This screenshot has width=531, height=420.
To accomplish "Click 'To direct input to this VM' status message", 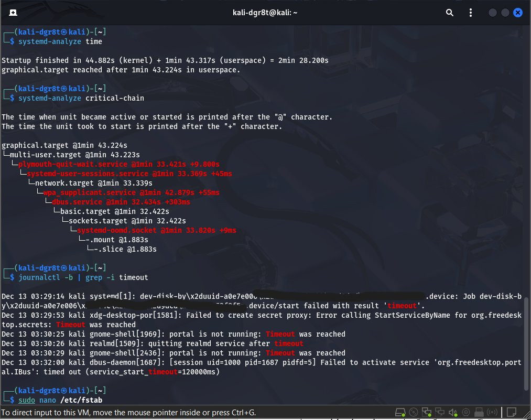I will click(128, 413).
